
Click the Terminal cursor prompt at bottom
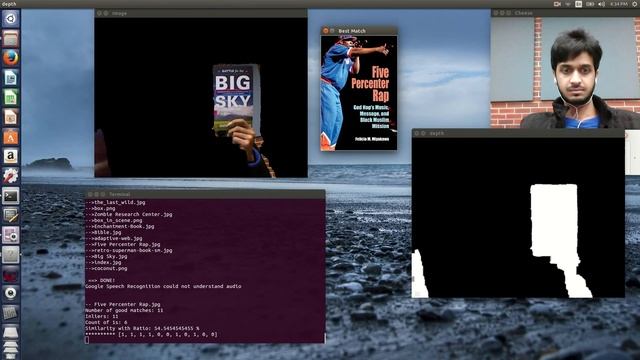[x=87, y=340]
